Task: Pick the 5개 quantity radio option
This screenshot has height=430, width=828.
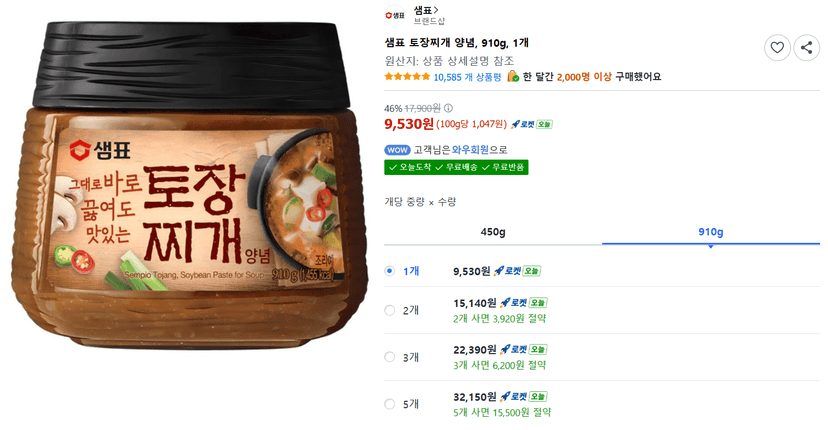Action: (390, 404)
